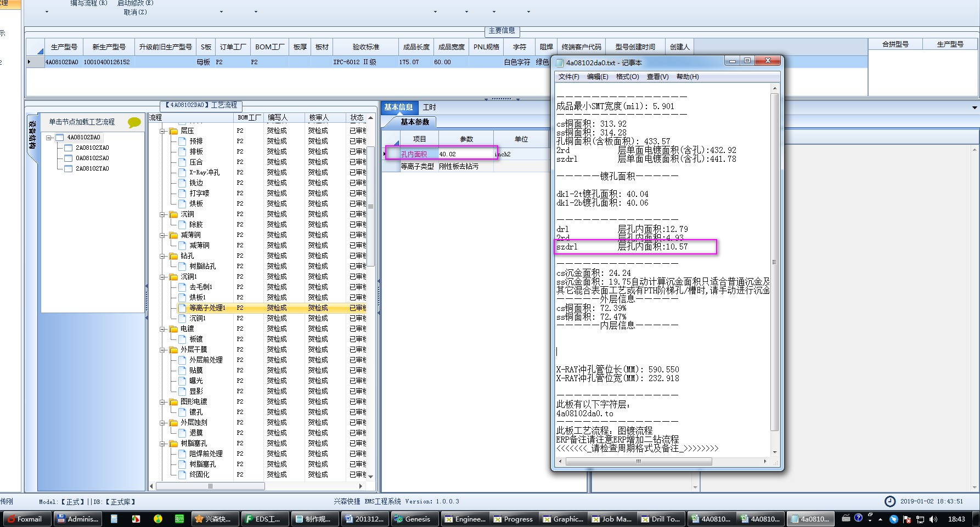Click the 2A08102XA0 node icon
Viewport: 980px width, 527px height.
[69, 148]
